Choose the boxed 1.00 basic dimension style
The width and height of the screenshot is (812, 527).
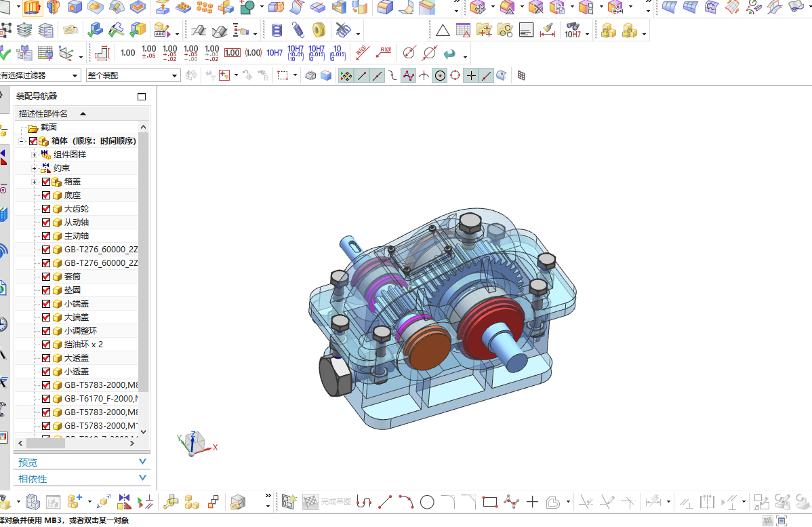232,53
